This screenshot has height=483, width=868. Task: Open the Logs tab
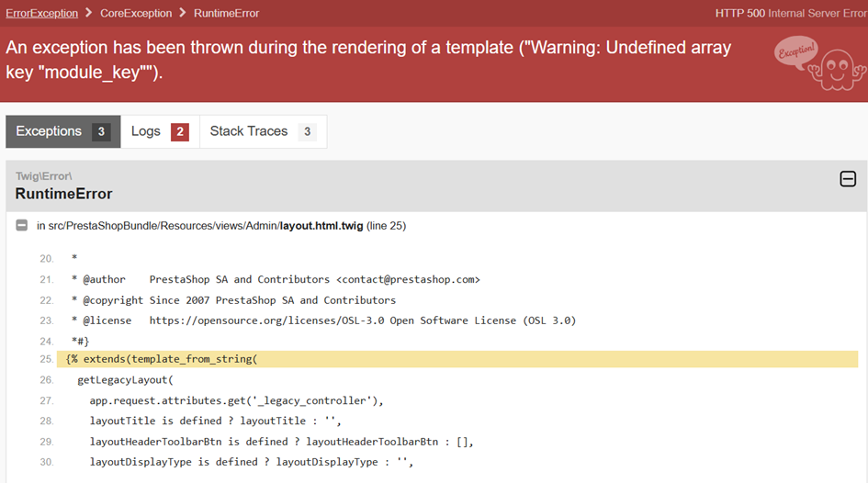pyautogui.click(x=146, y=131)
